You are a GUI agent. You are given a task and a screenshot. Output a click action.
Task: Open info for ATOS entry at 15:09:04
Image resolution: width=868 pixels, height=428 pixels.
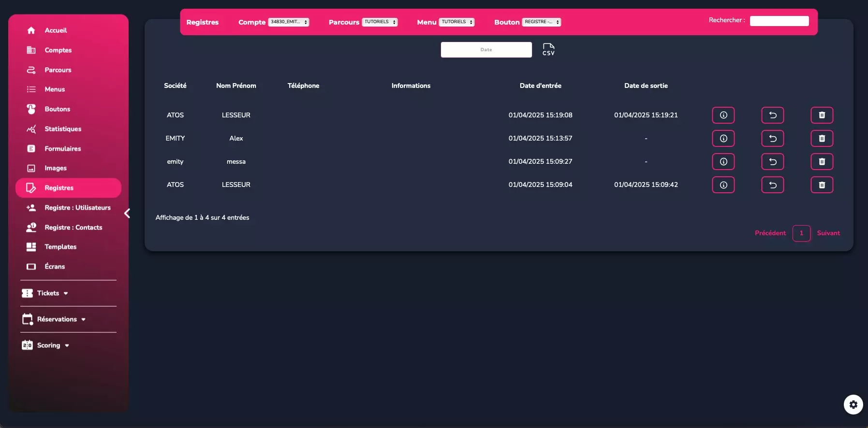point(723,185)
